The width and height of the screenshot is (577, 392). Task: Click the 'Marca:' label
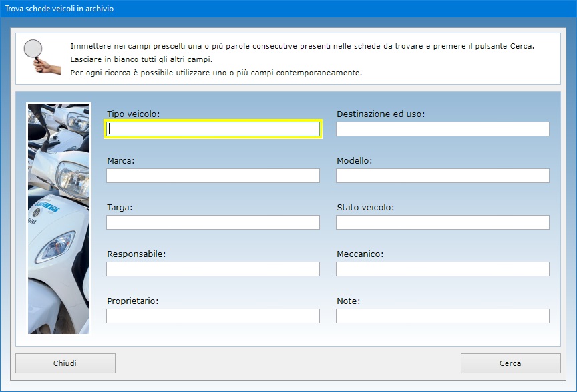[121, 160]
